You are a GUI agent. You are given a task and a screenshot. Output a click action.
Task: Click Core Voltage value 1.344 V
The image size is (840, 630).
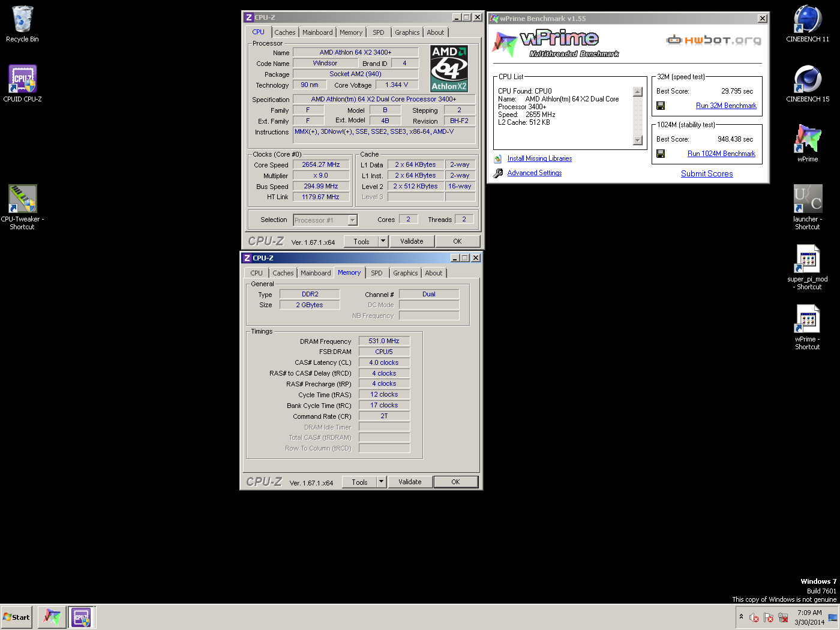pyautogui.click(x=397, y=85)
